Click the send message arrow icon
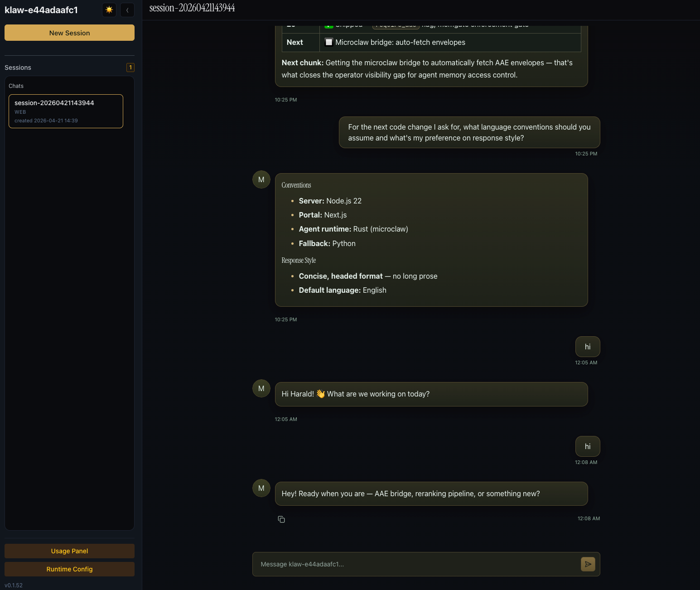Viewport: 700px width, 590px height. coord(588,564)
